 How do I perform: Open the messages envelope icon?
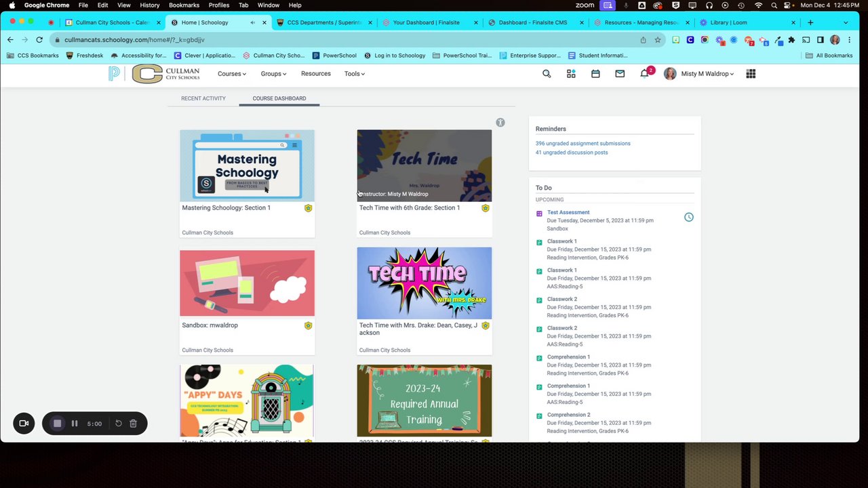[620, 74]
